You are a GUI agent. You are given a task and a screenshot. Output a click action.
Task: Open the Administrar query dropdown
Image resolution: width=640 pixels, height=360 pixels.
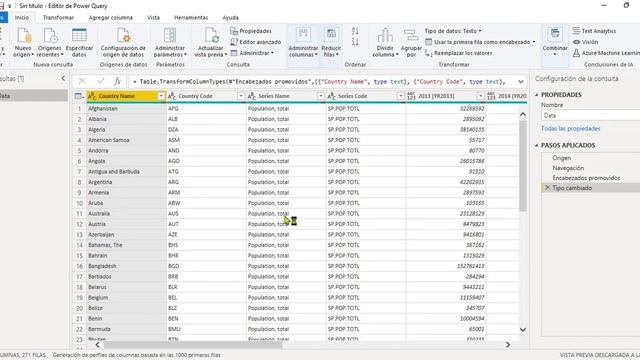click(x=252, y=53)
